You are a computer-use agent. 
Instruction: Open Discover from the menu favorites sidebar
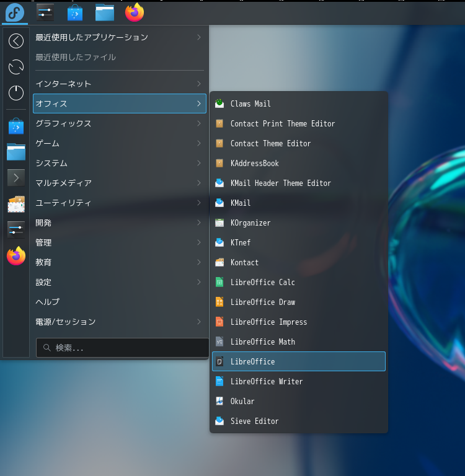[x=16, y=126]
